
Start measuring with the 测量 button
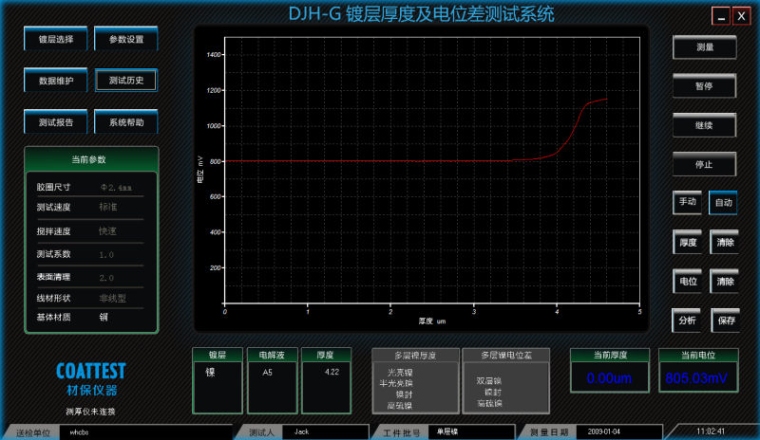[704, 47]
